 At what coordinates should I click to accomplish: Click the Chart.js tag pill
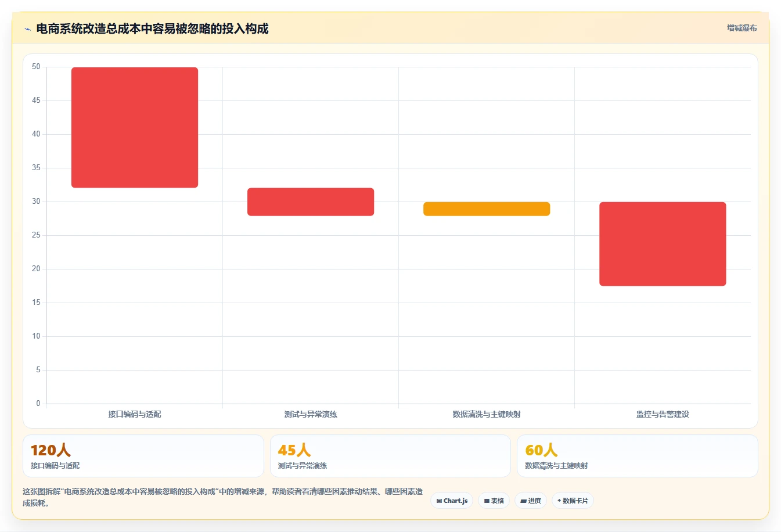click(x=452, y=501)
